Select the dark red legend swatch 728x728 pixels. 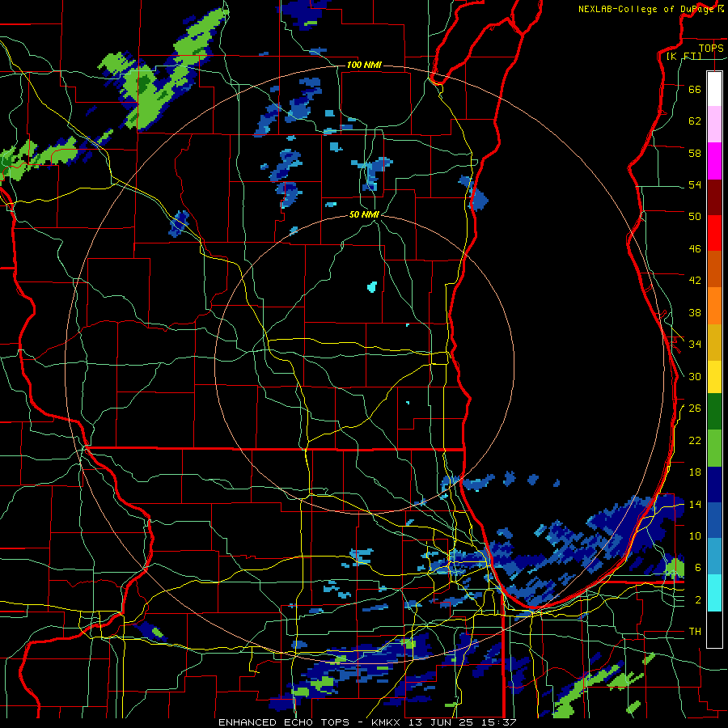tap(714, 197)
